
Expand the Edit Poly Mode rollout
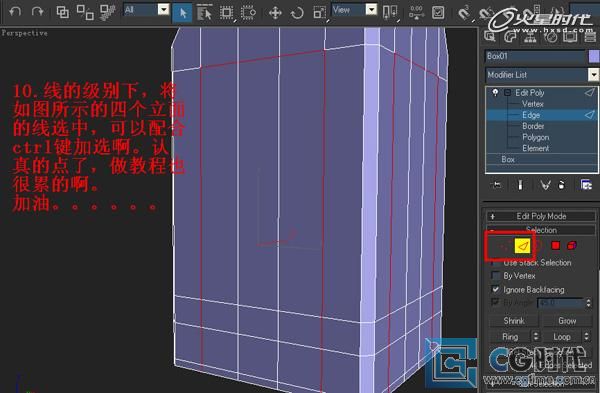(541, 216)
